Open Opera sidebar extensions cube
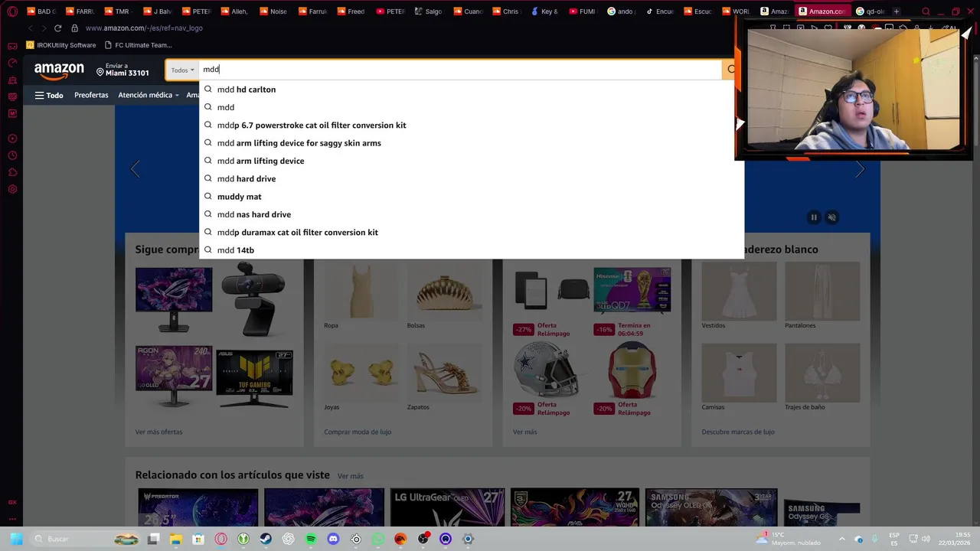980x551 pixels. (12, 172)
